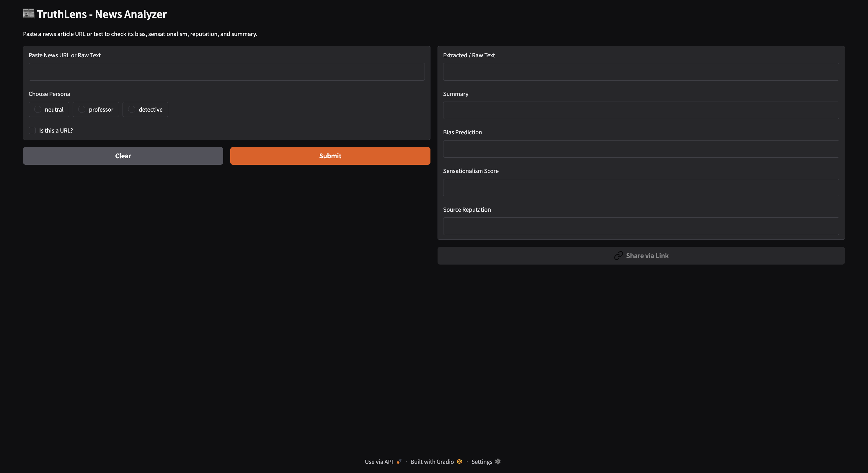Viewport: 868px width, 473px height.
Task: Choose the detective persona
Action: [x=131, y=110]
